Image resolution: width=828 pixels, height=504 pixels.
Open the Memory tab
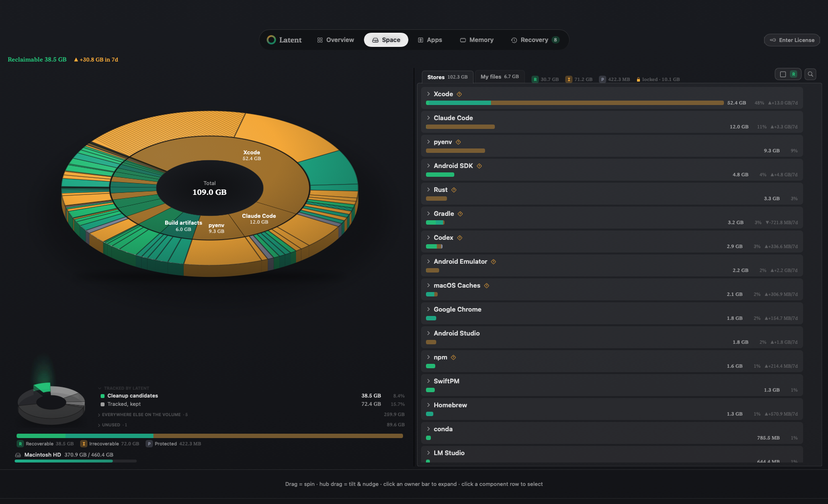point(477,40)
